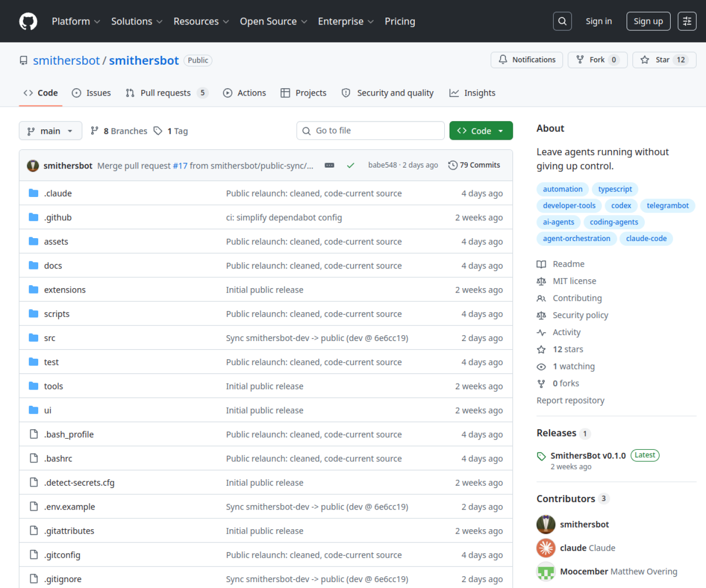This screenshot has height=588, width=706.
Task: Open pull request #17 link
Action: point(180,166)
